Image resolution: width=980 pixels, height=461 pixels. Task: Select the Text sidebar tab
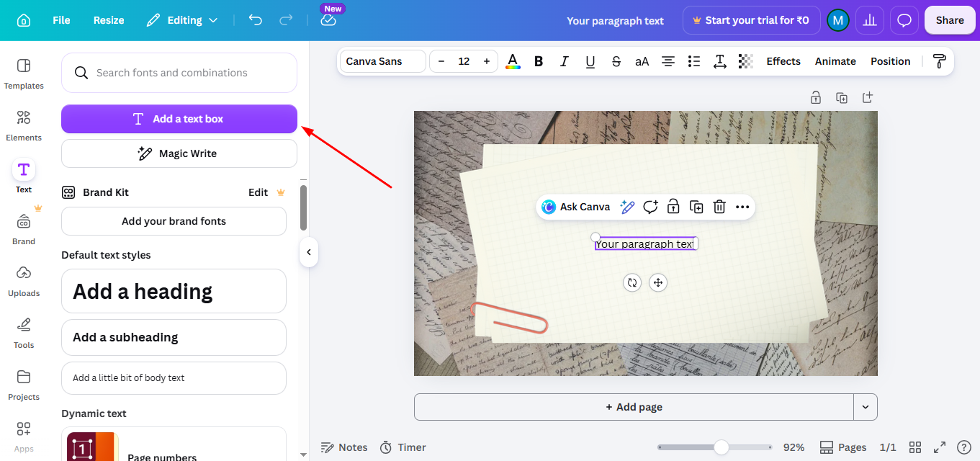pos(24,177)
